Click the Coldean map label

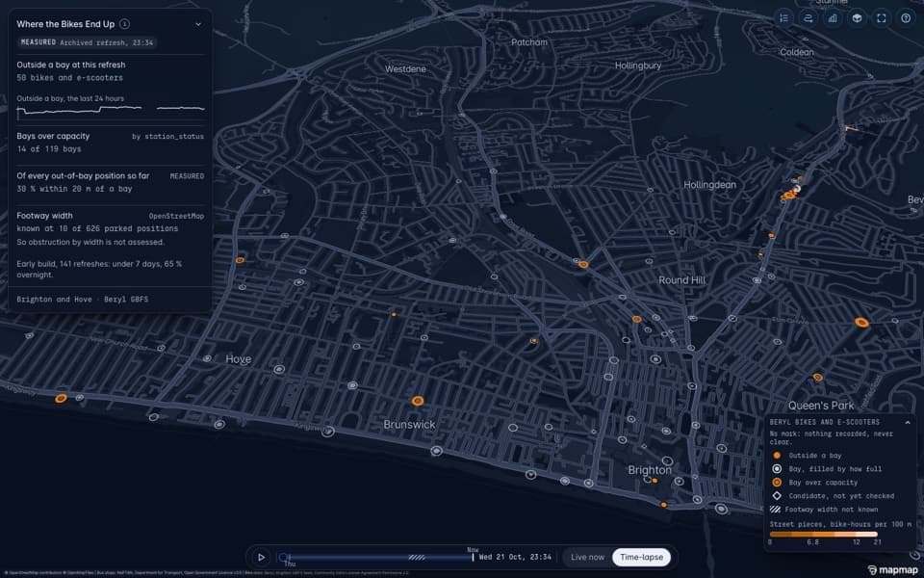(x=797, y=52)
